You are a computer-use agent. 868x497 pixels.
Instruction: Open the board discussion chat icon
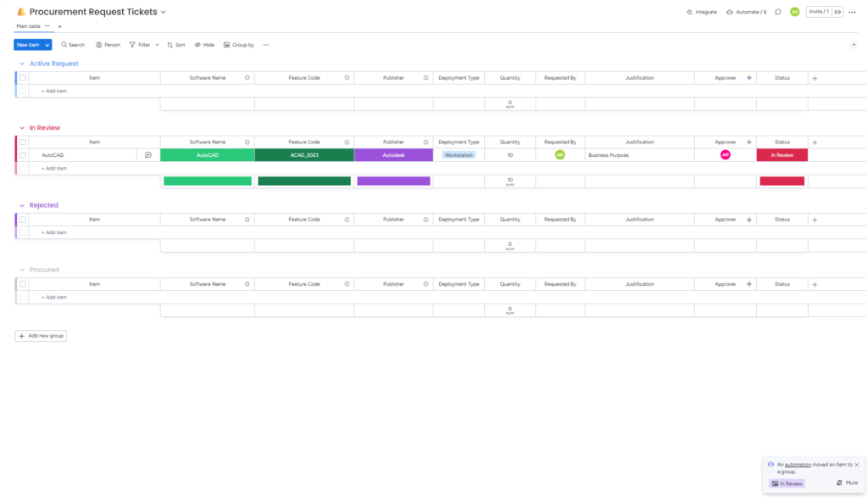pos(777,12)
